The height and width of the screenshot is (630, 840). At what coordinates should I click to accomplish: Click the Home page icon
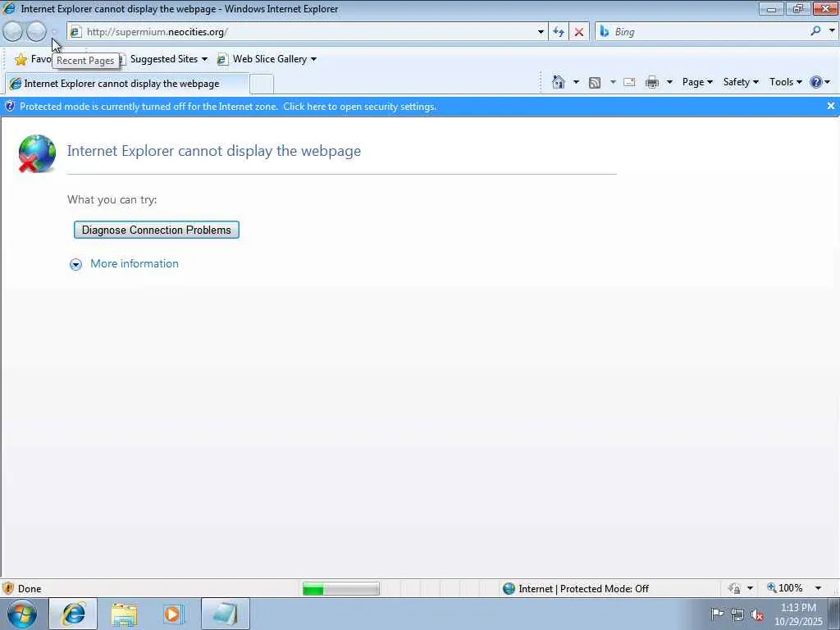tap(559, 82)
